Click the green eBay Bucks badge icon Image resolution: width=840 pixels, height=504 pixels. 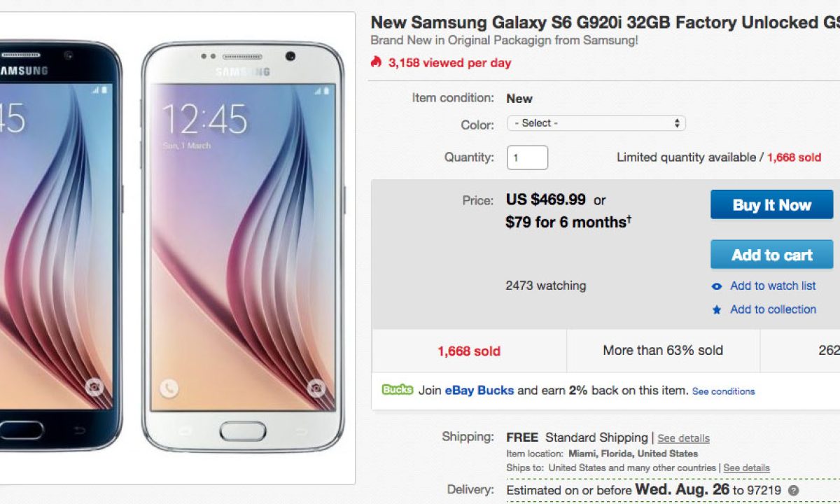click(398, 390)
